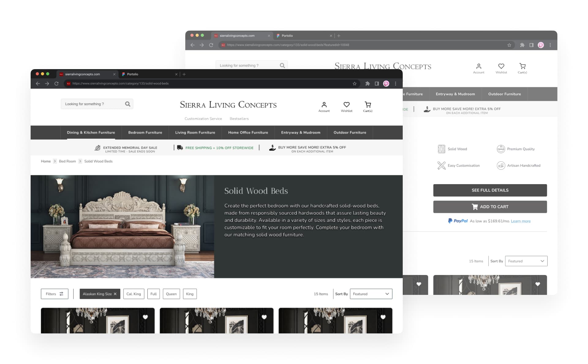Click Sierra Living Concepts logo in front window
This screenshot has width=588, height=364.
pyautogui.click(x=228, y=105)
